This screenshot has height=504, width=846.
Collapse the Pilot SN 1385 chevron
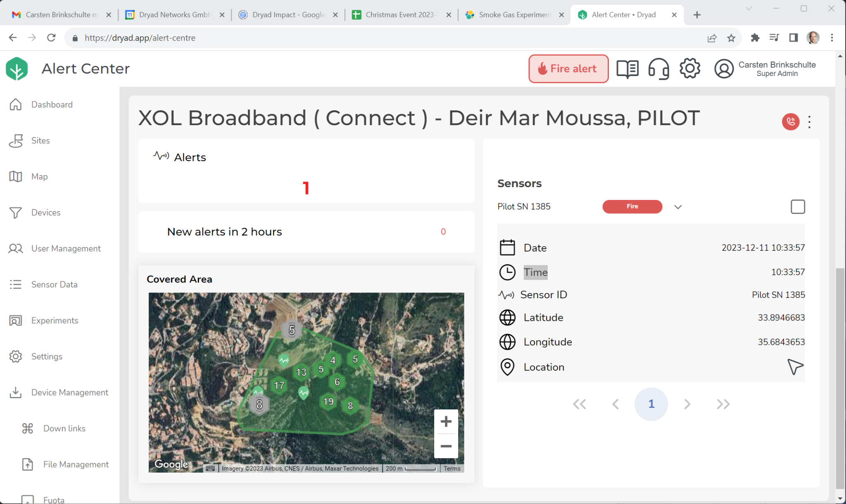[678, 207]
